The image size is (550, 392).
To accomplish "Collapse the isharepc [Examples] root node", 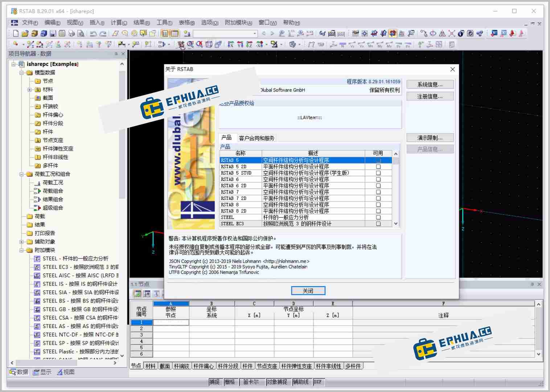I will point(13,64).
